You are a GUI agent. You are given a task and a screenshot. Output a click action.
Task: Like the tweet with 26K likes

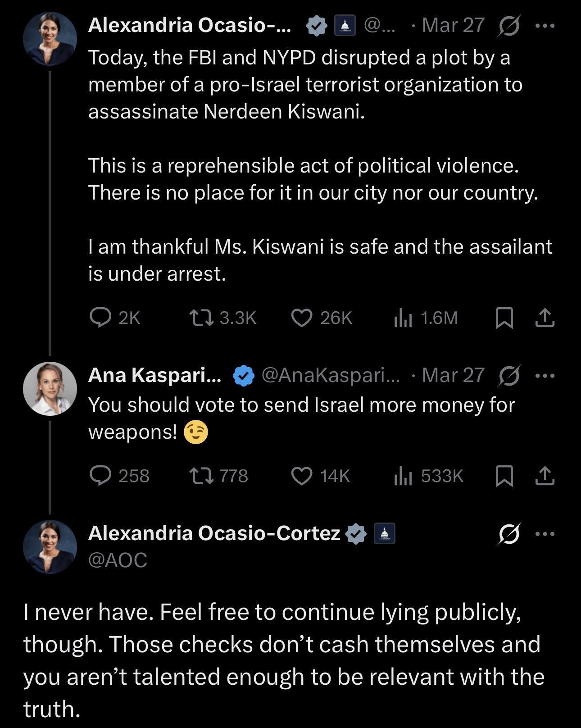(x=301, y=318)
